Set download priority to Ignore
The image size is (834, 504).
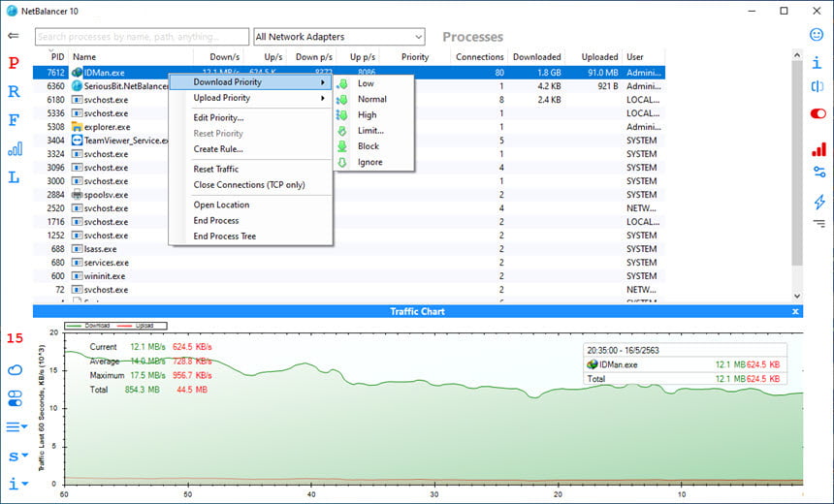[374, 162]
